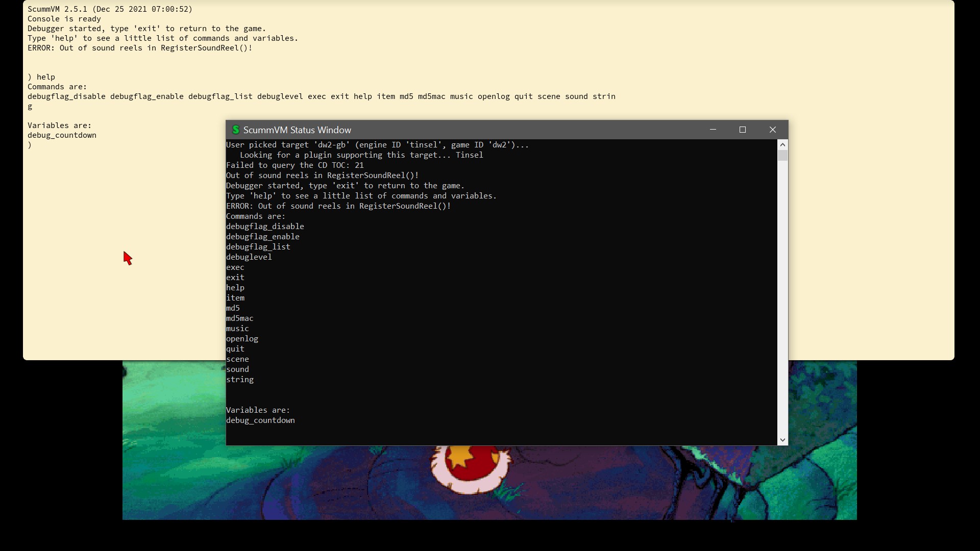Click 'Variables are:' line in Status Window

(x=258, y=410)
